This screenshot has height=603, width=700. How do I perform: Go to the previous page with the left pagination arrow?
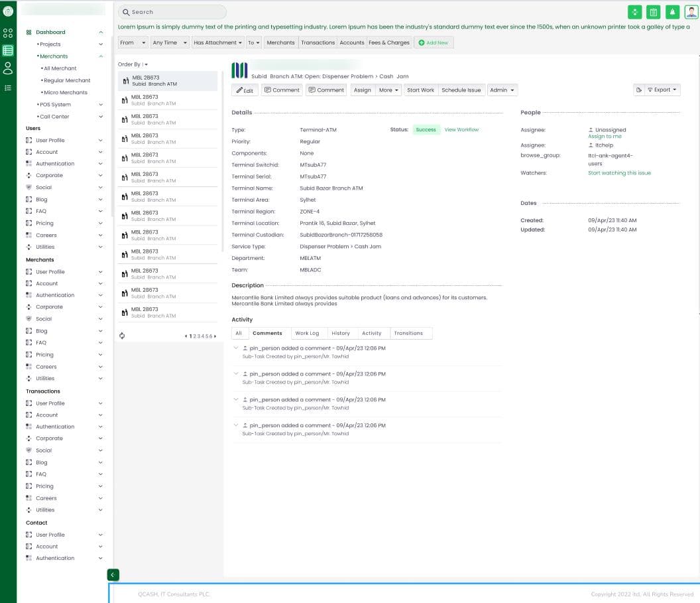click(186, 336)
